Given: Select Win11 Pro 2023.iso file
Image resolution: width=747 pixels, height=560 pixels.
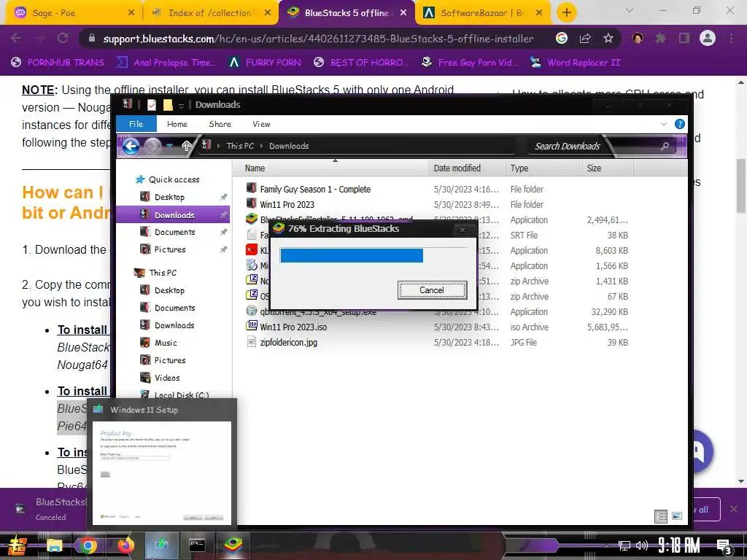Looking at the screenshot, I should click(293, 327).
